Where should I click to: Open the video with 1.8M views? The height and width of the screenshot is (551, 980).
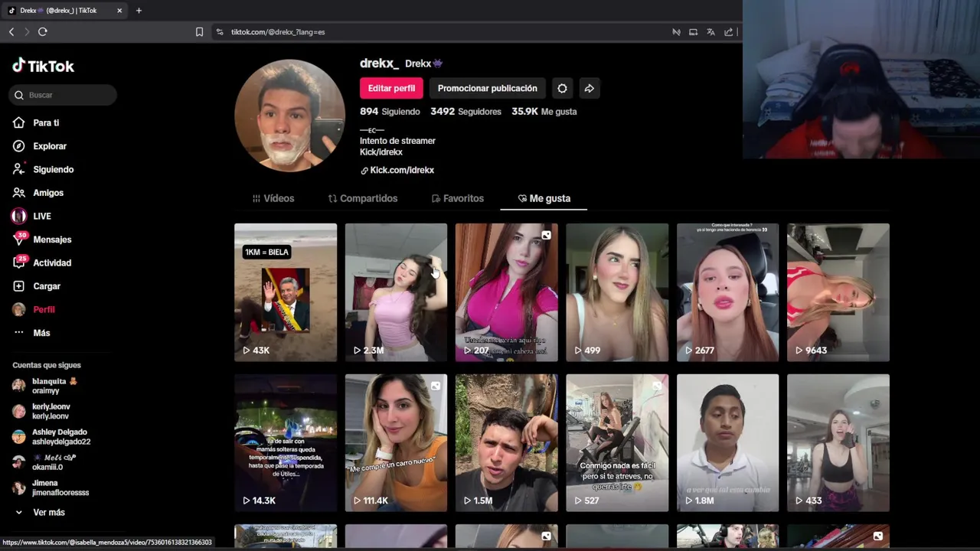click(x=727, y=442)
